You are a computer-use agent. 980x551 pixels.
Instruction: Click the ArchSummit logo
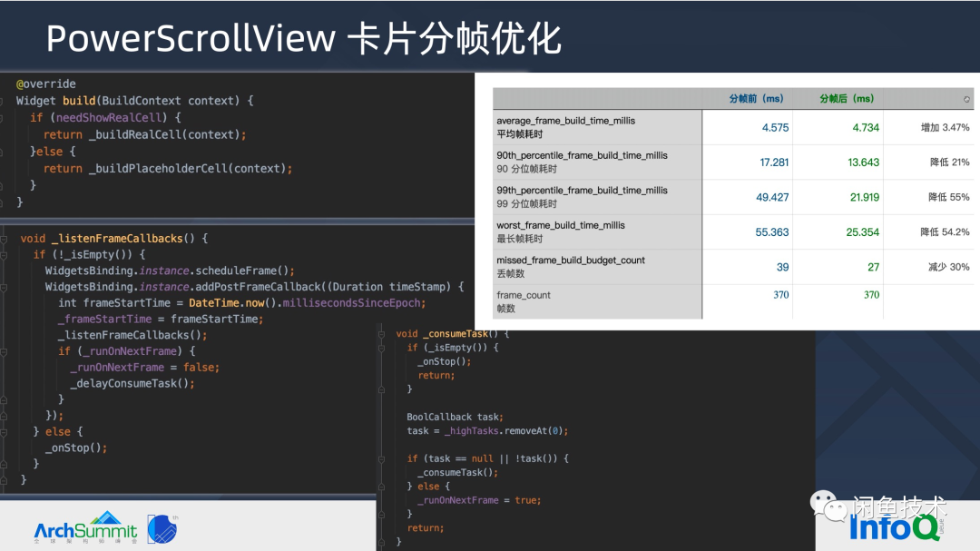coord(85,528)
